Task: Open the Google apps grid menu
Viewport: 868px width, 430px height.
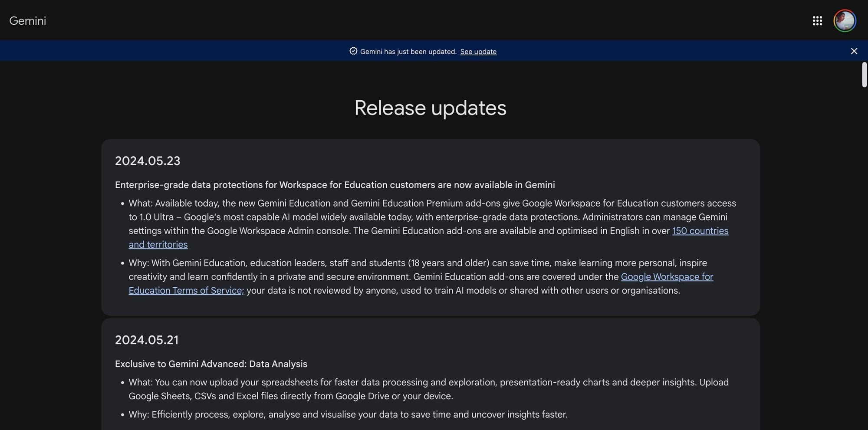Action: pyautogui.click(x=817, y=20)
